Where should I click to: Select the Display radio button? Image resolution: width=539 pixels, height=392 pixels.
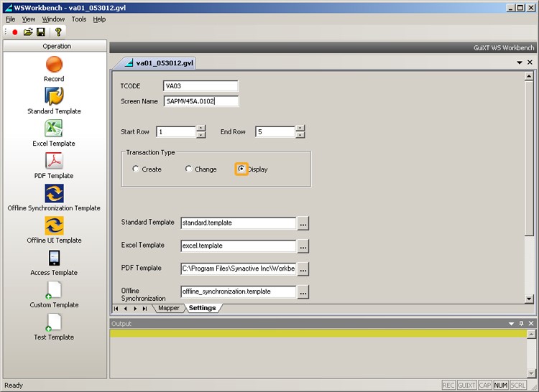[x=241, y=169]
